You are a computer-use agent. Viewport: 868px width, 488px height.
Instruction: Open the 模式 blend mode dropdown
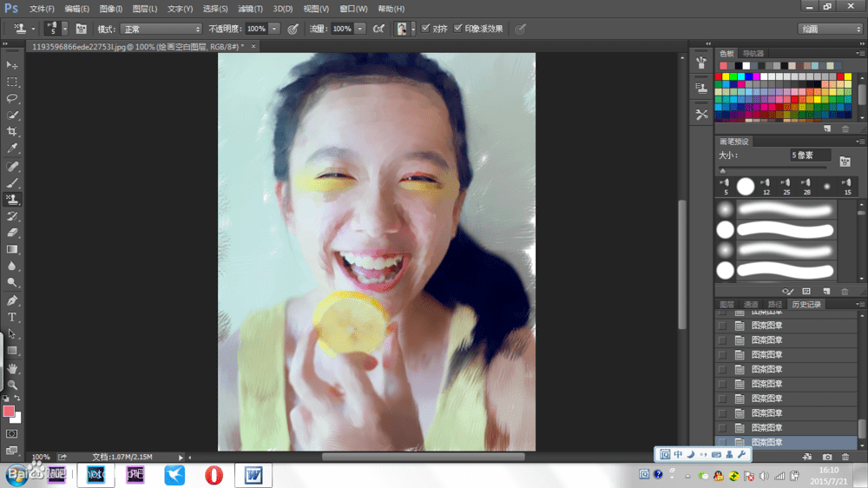point(161,29)
